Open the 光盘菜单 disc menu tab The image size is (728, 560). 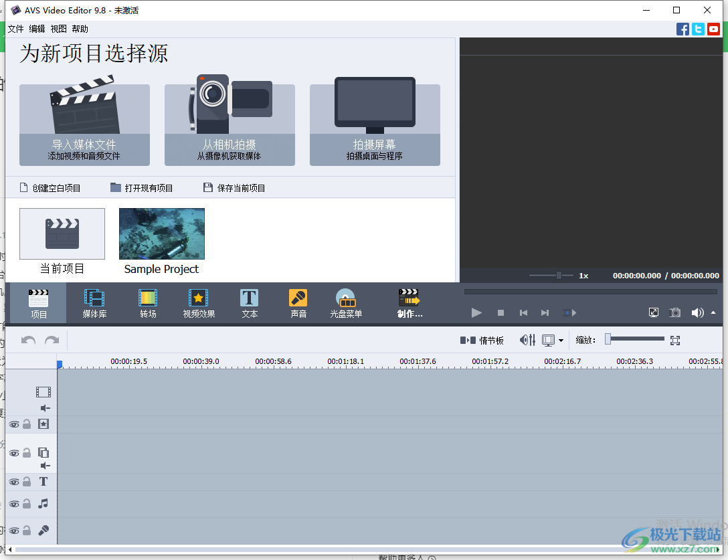(346, 303)
